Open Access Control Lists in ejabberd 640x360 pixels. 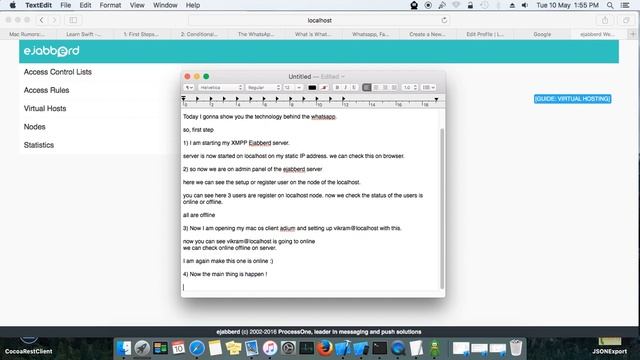58,72
